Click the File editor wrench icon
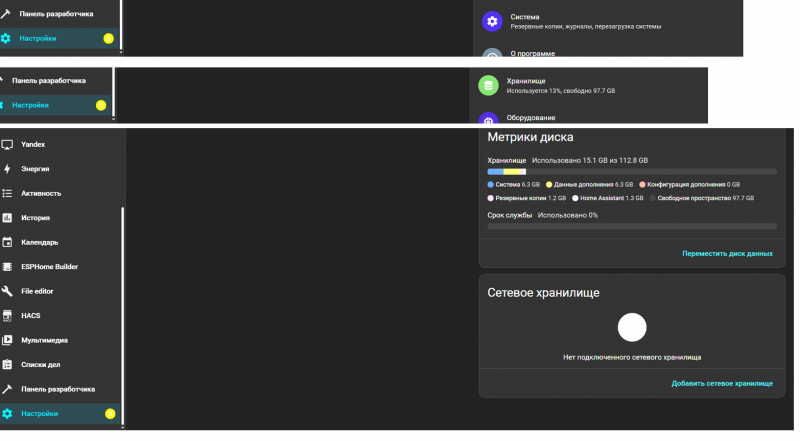The width and height of the screenshot is (800, 441). (x=7, y=291)
